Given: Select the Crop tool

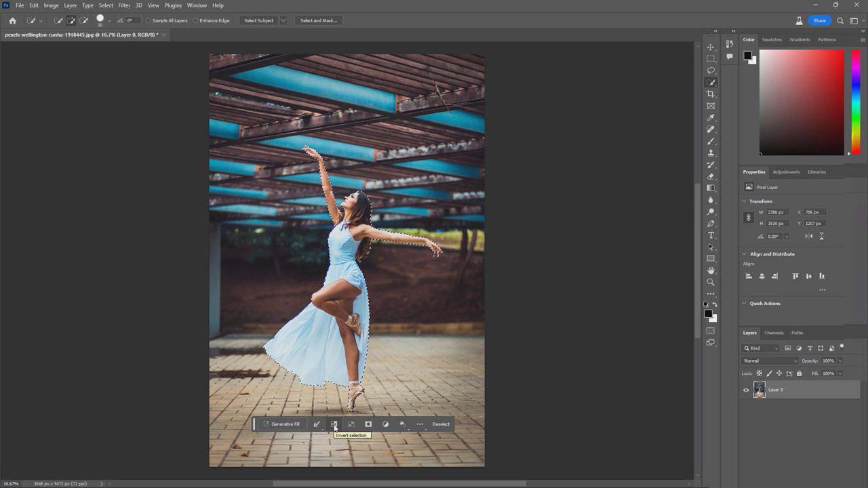Looking at the screenshot, I should coord(711,94).
